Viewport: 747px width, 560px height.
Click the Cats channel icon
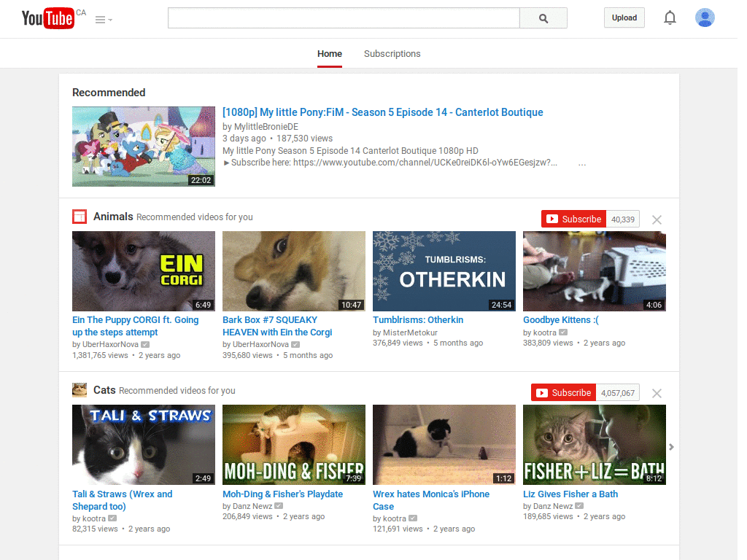pyautogui.click(x=79, y=390)
